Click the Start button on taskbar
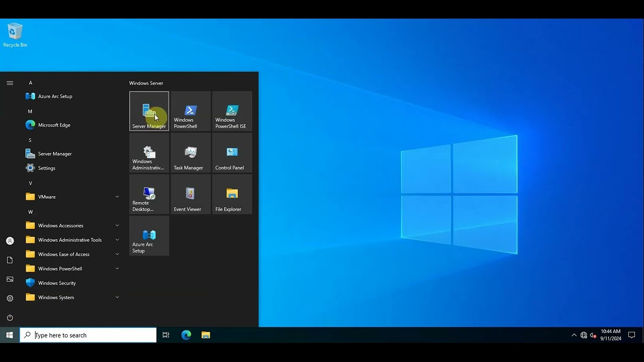The width and height of the screenshot is (644, 362). pos(10,335)
